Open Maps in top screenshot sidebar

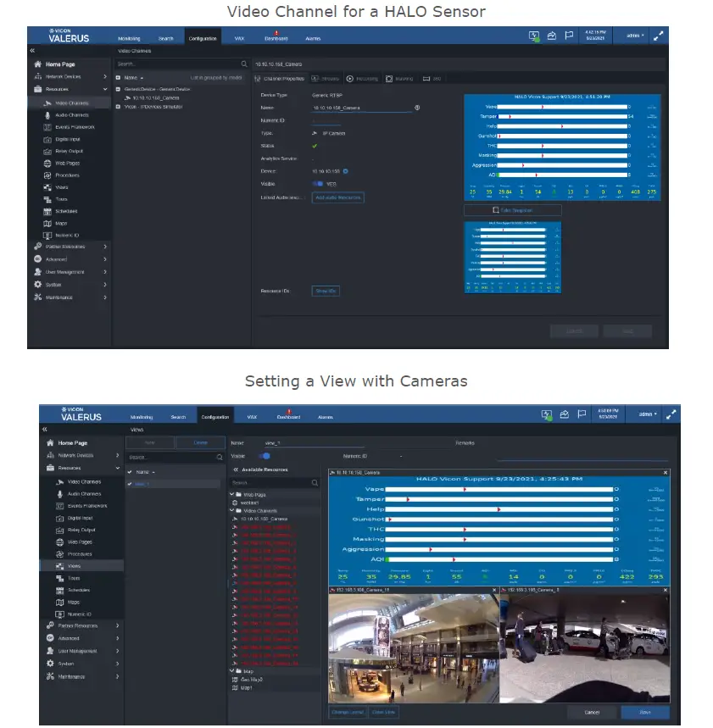pos(61,223)
